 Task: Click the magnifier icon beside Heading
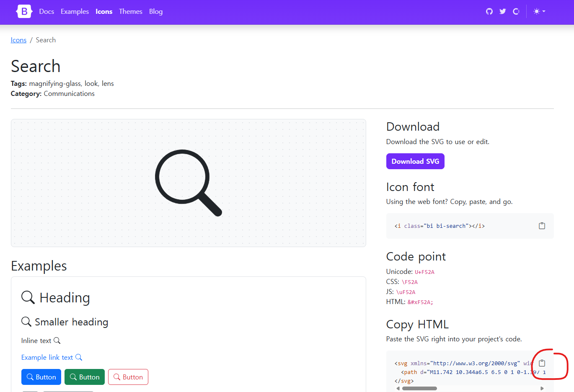(x=28, y=297)
